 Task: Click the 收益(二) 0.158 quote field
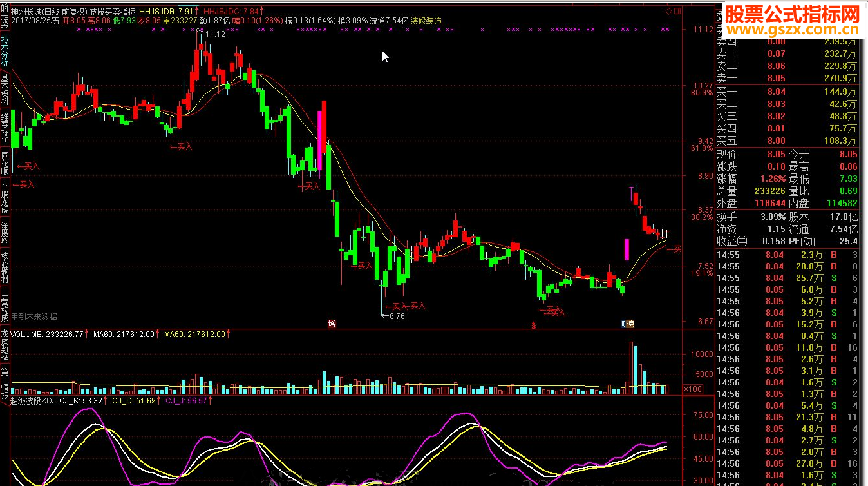pos(751,242)
